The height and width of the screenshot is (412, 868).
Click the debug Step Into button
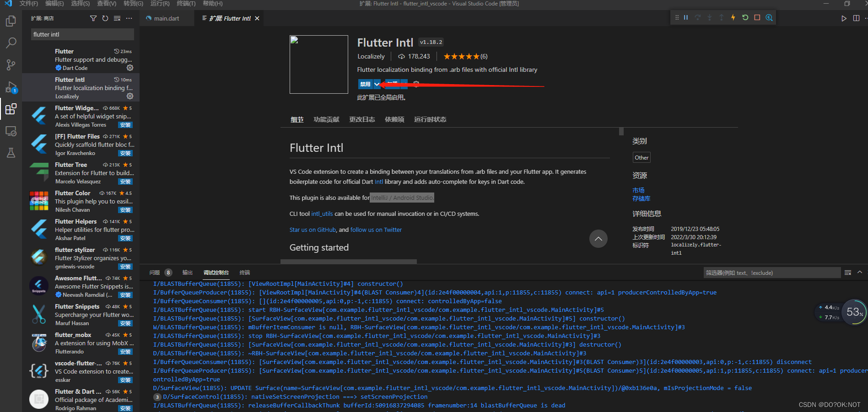click(710, 17)
